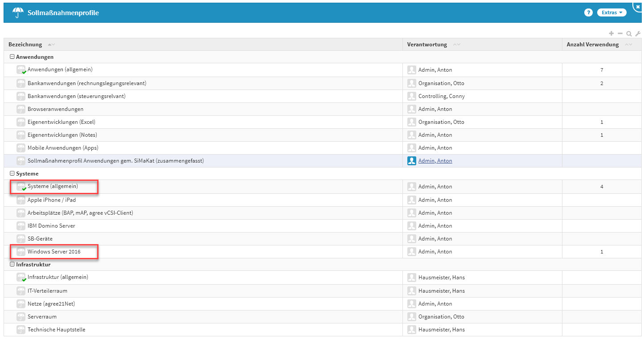Screen dimensions: 644x339
Task: Click user icon in Netze (agree21Net) row
Action: coord(412,304)
